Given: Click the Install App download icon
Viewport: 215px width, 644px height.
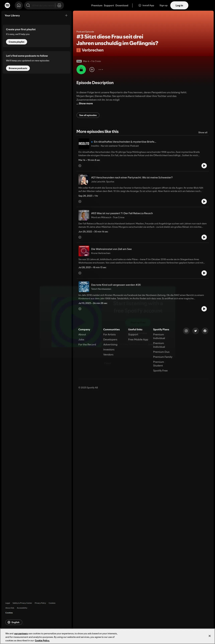Looking at the screenshot, I should coord(140,5).
